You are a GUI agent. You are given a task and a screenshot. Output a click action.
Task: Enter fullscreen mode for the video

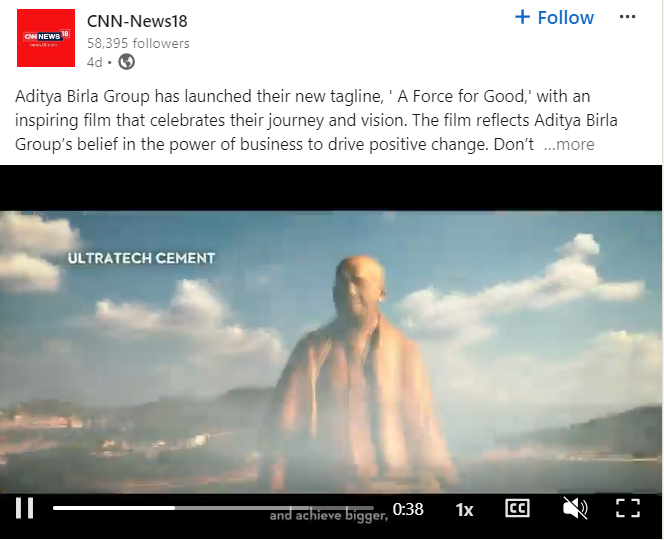pos(628,508)
